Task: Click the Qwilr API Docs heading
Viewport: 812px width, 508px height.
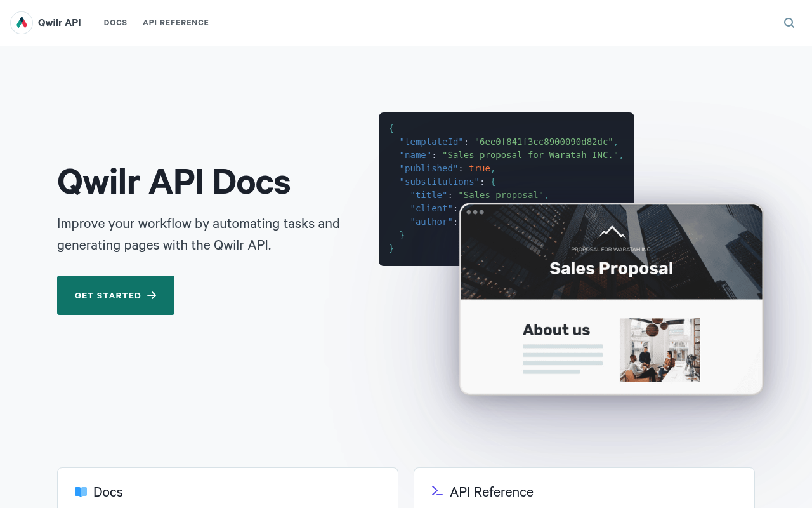Action: (174, 182)
